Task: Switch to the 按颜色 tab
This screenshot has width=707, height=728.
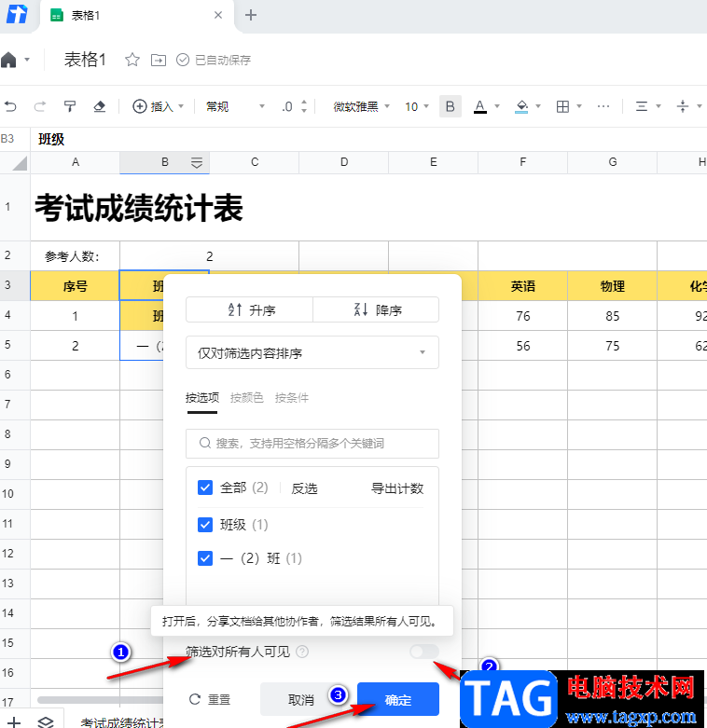Action: pos(246,398)
